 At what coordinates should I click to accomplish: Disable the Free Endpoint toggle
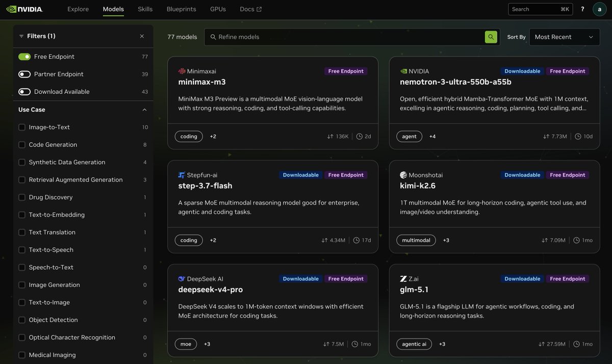[x=24, y=57]
